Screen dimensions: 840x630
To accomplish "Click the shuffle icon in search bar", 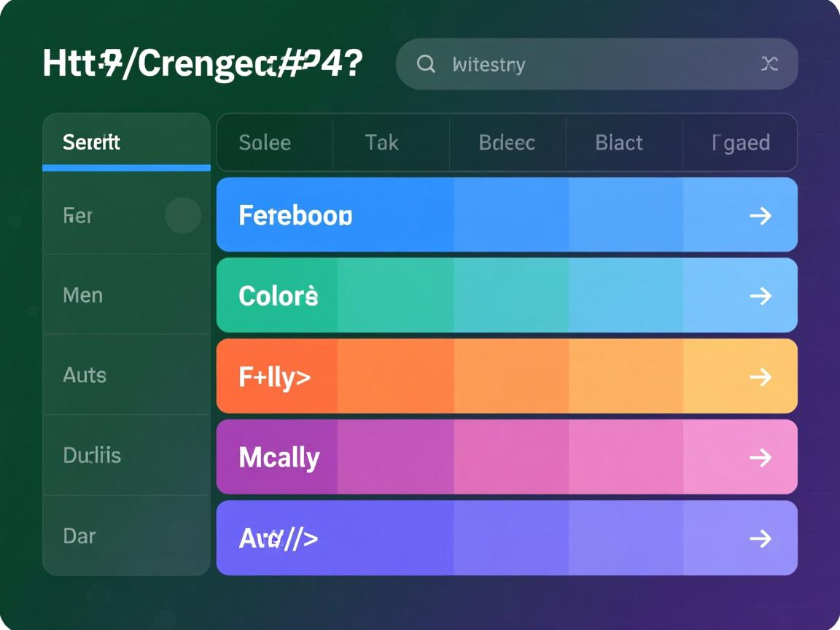I will click(769, 64).
